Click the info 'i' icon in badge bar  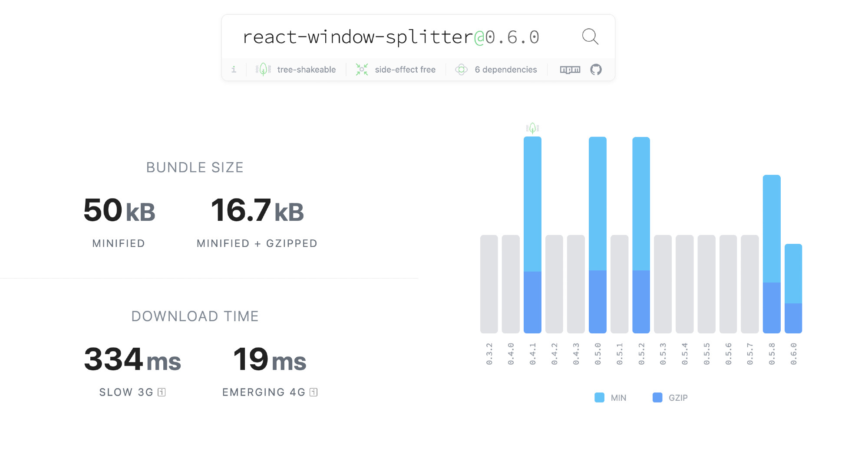point(234,70)
